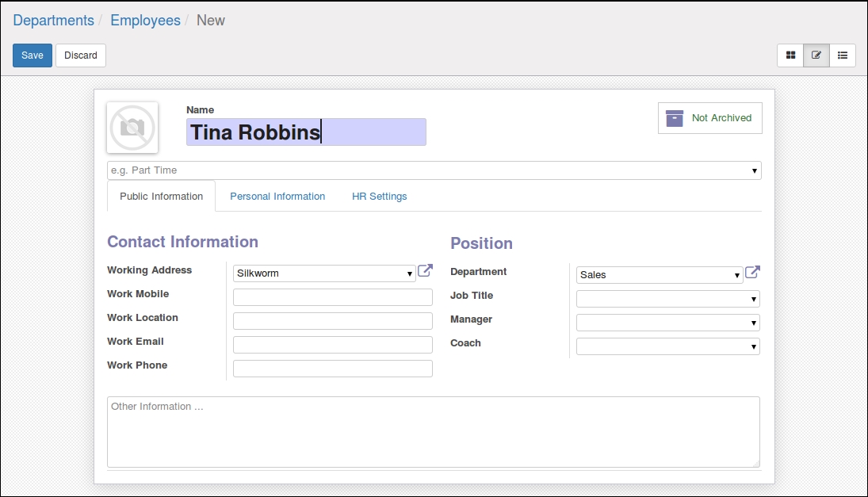Image resolution: width=868 pixels, height=497 pixels.
Task: Click the 'Work Phone' label
Action: [137, 365]
